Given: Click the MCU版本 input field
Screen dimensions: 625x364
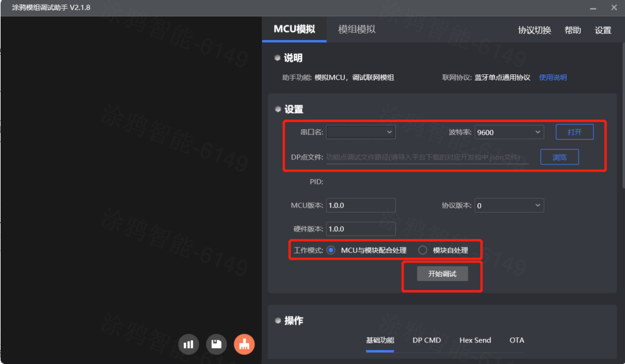Looking at the screenshot, I should pos(361,205).
